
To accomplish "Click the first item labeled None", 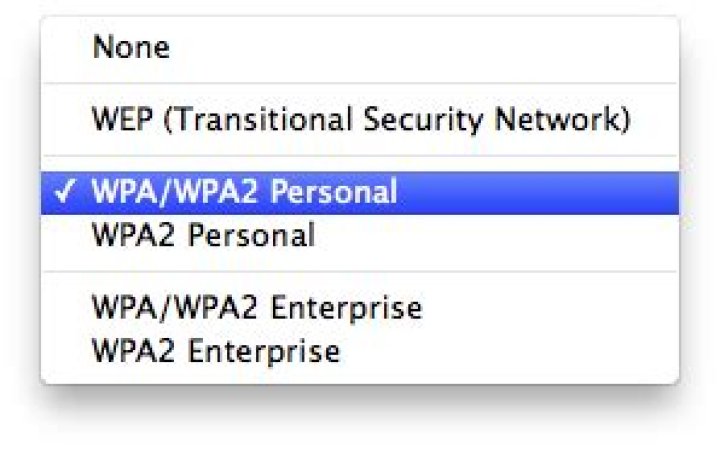I will 131,48.
